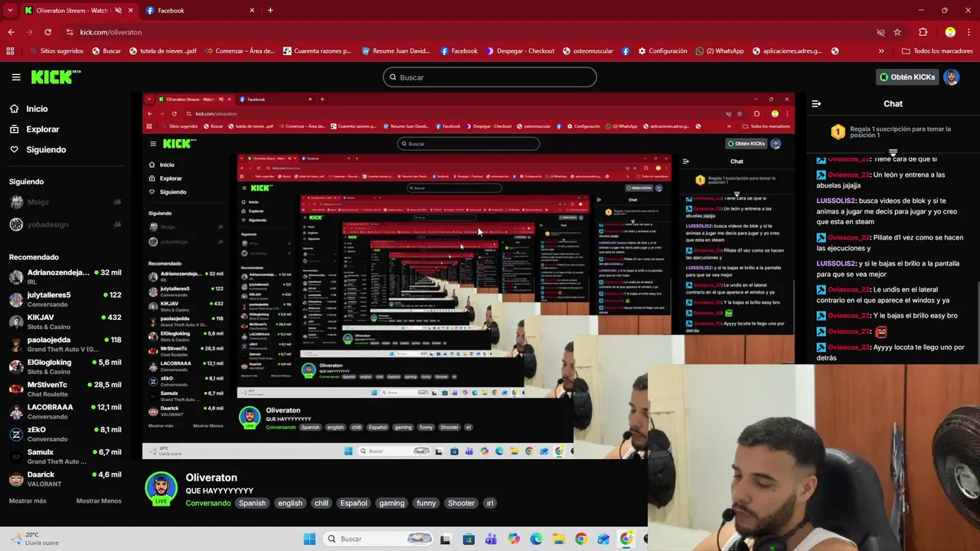
Task: Open Task View on the taskbar
Action: [x=445, y=539]
